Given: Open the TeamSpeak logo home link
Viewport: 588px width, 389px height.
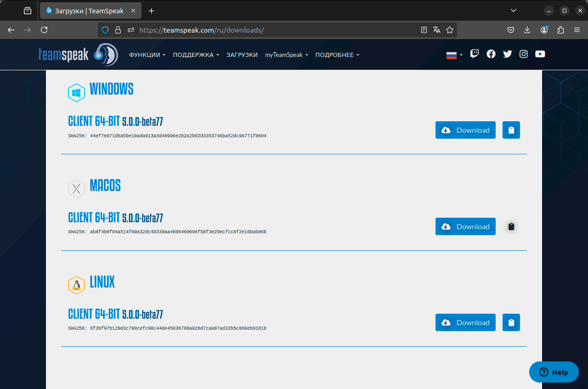Looking at the screenshot, I should click(x=79, y=55).
